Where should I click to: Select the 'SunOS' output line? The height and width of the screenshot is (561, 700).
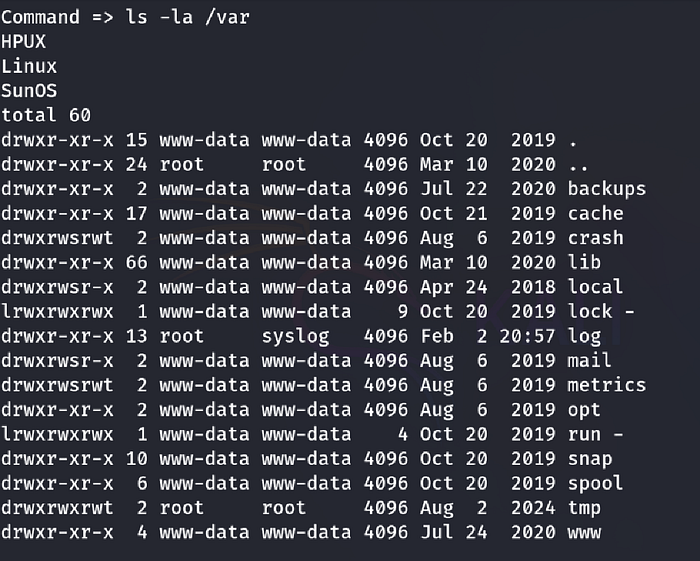click(29, 91)
